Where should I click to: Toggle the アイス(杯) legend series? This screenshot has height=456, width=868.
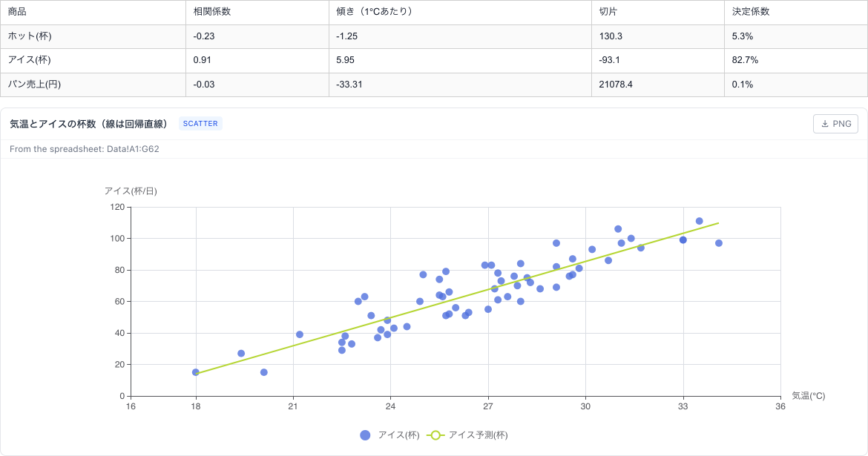[x=389, y=435]
